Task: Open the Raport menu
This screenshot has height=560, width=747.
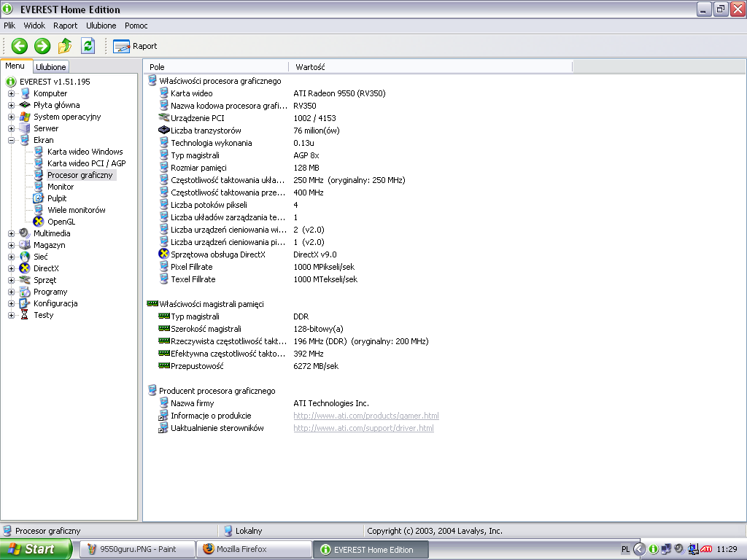Action: [65, 26]
